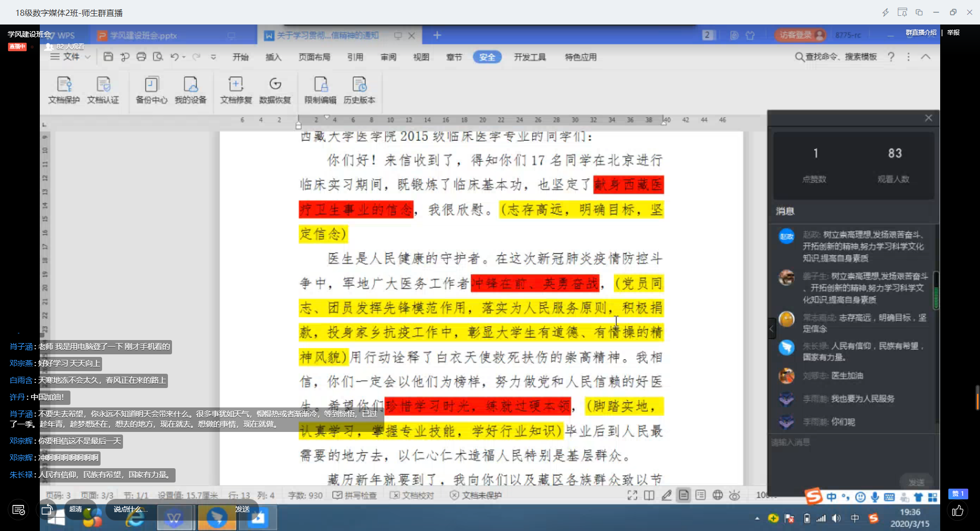Click the undo arrow icon
This screenshot has height=531, width=980.
tap(175, 57)
